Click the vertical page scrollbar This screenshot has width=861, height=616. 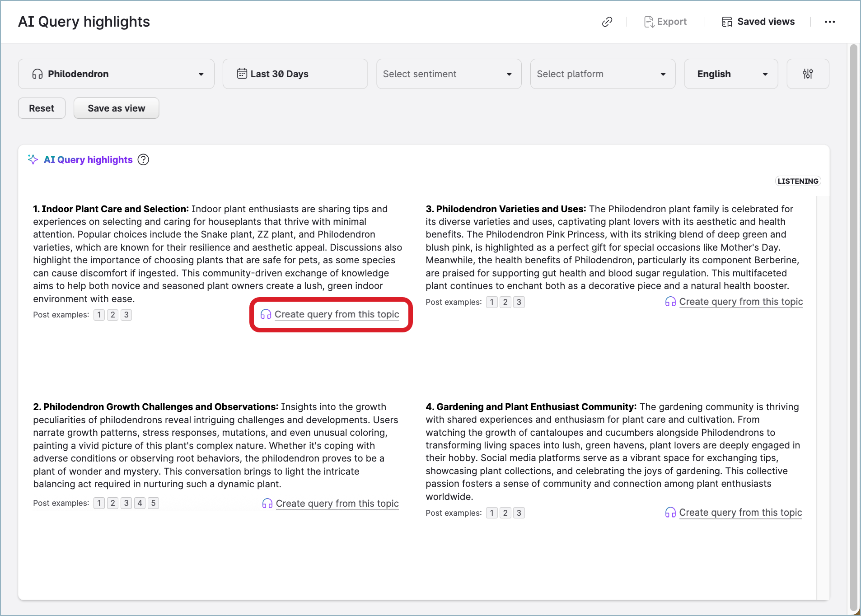(853, 316)
